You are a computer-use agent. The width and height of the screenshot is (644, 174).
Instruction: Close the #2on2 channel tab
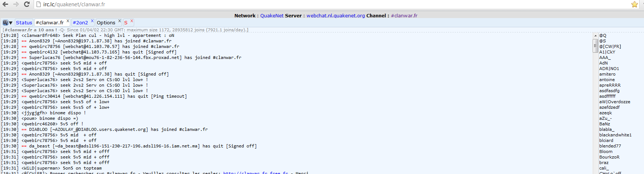pos(92,21)
